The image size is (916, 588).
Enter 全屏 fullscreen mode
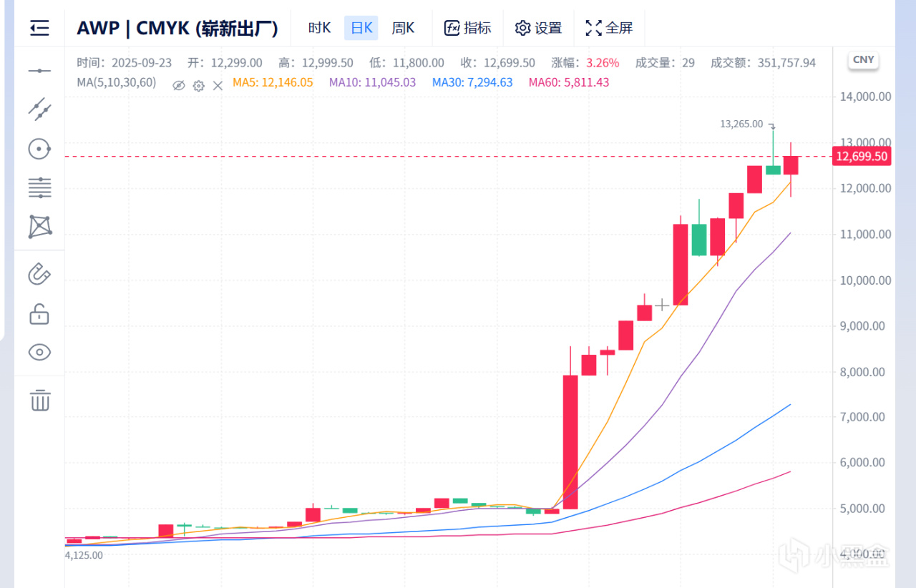click(x=609, y=28)
